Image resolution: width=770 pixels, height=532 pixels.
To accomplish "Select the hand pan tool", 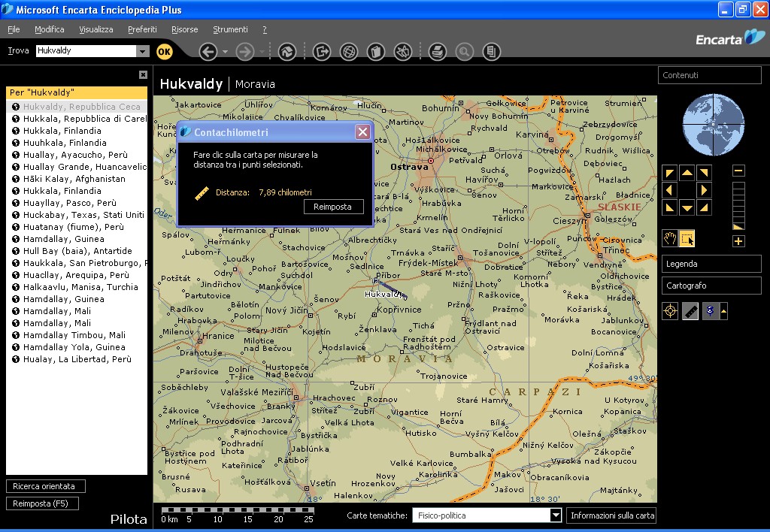I will tap(670, 239).
